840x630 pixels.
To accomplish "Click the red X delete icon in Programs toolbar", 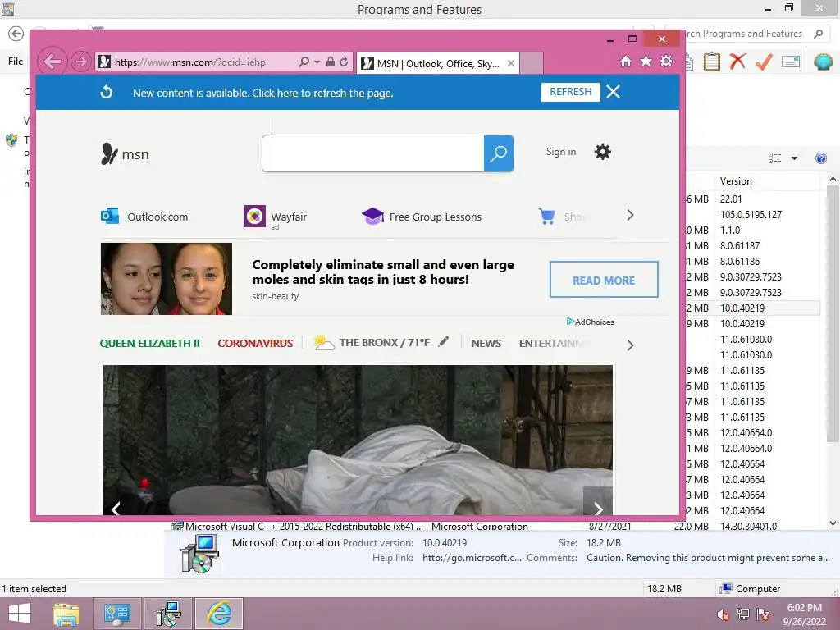I will (x=737, y=62).
